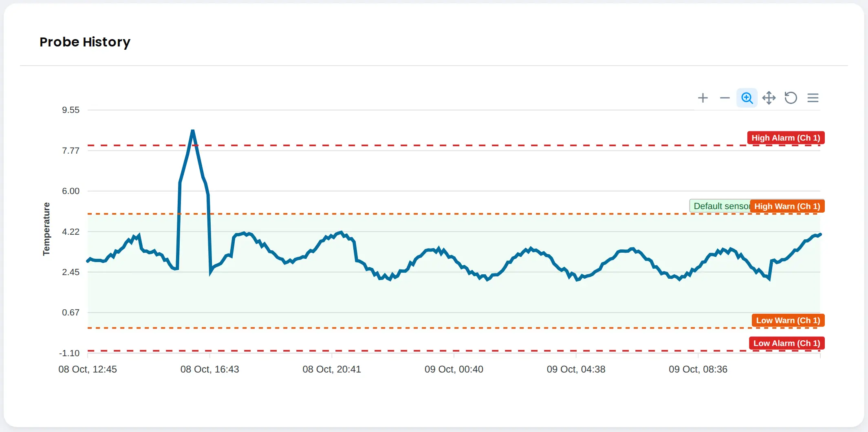
Task: Click the Probe History heading
Action: (85, 42)
